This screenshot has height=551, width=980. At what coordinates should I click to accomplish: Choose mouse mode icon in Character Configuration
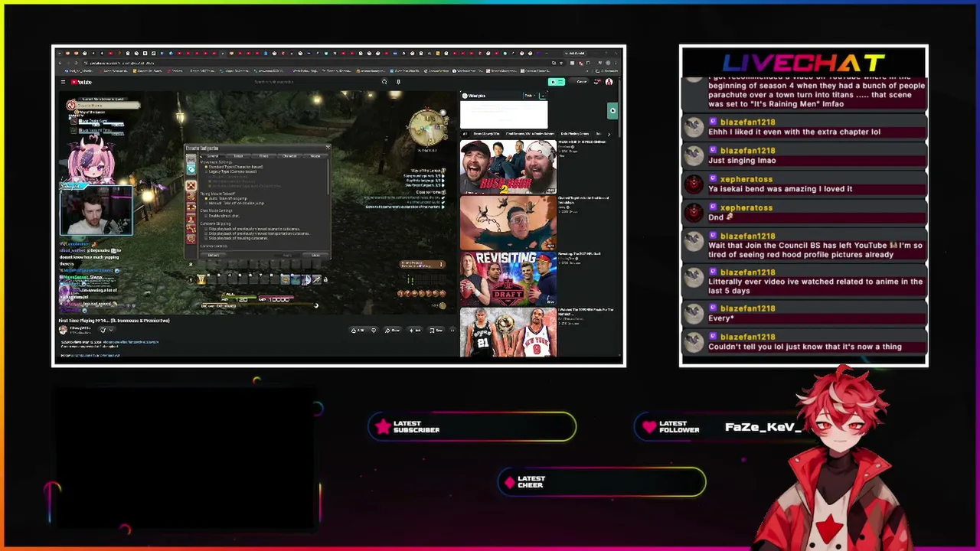(191, 169)
